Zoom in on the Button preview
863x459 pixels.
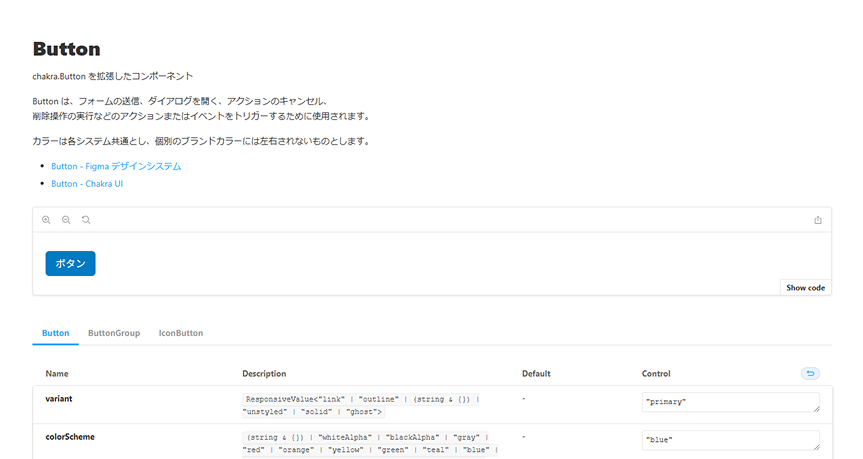tap(46, 220)
